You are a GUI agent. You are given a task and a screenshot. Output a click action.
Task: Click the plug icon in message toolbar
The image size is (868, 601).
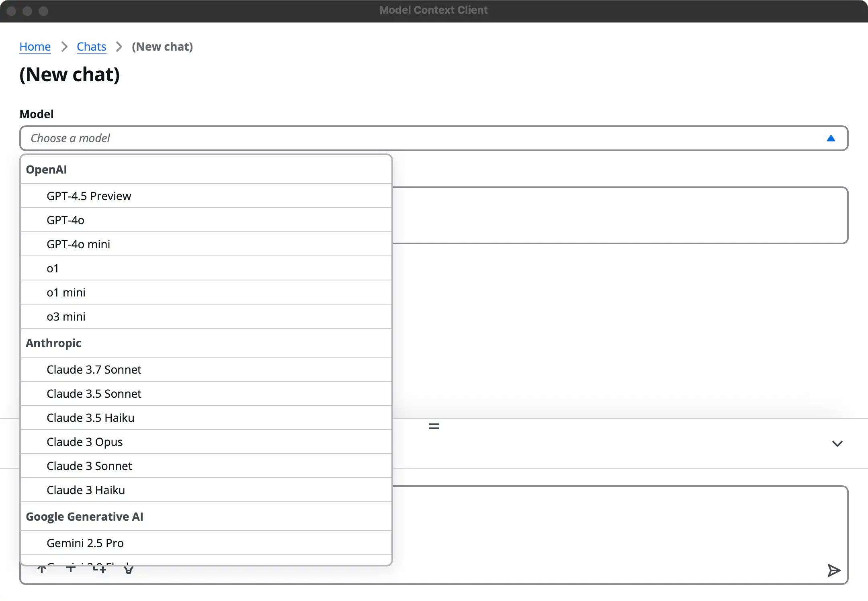[129, 570]
